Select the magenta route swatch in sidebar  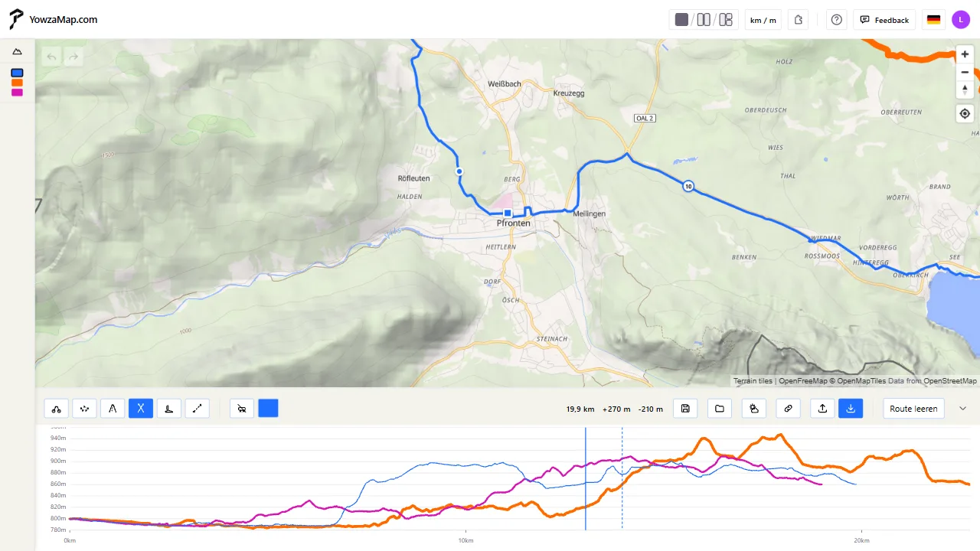tap(17, 93)
